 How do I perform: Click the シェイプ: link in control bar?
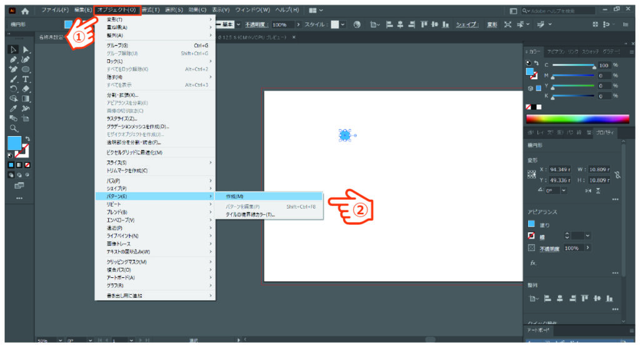[467, 25]
